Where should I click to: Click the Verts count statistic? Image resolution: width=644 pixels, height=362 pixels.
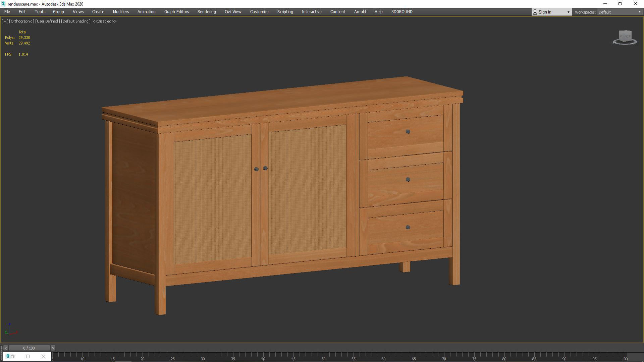[x=17, y=43]
